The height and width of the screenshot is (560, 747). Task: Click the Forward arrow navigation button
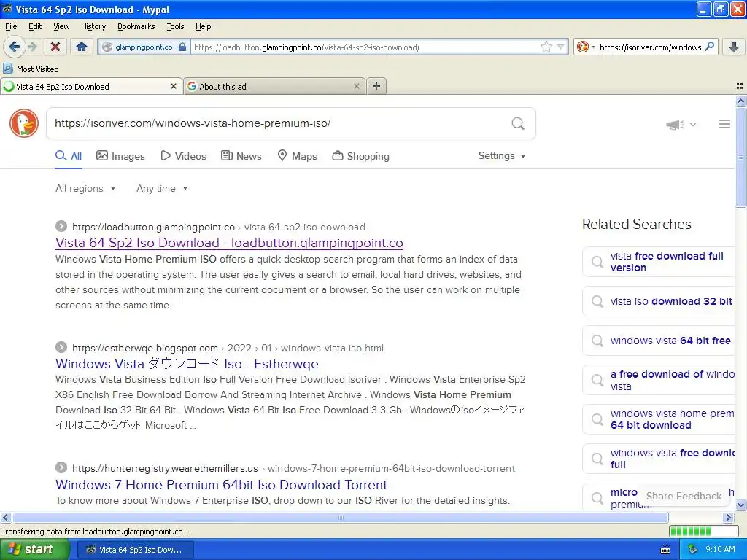tap(32, 47)
